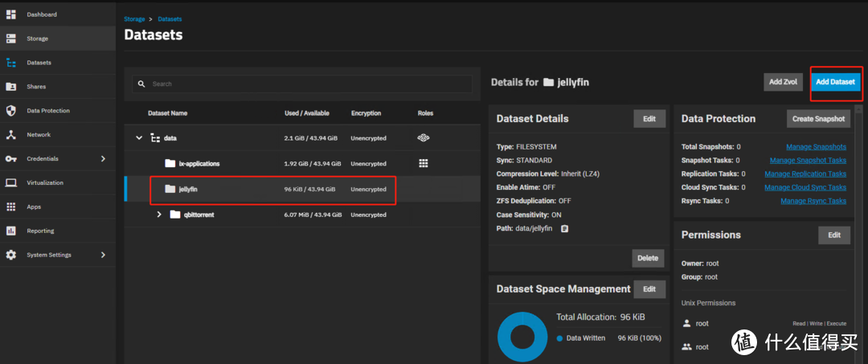This screenshot has height=364, width=868.
Task: Open the Storage menu item
Action: coord(37,39)
